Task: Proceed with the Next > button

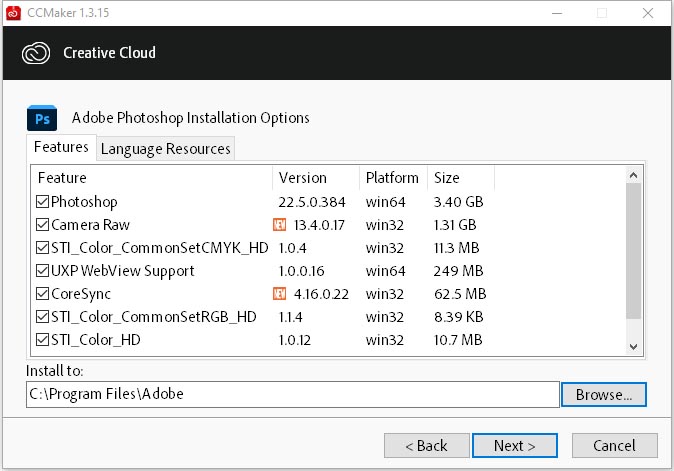Action: (x=515, y=446)
